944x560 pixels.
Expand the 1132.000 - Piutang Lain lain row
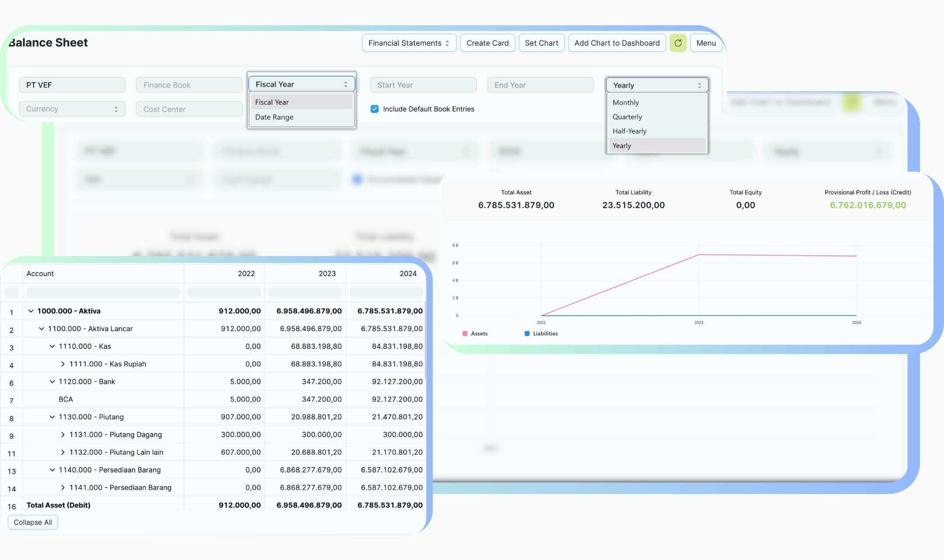[x=62, y=452]
